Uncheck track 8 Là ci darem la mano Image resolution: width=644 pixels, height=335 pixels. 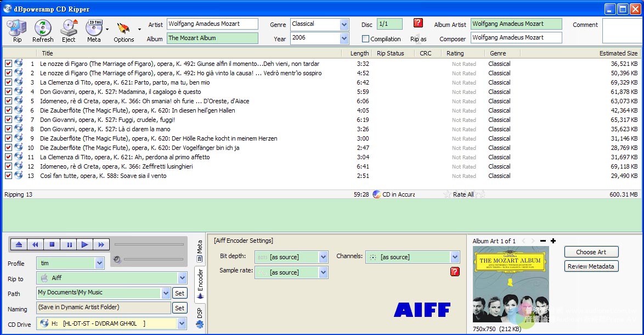[8, 129]
